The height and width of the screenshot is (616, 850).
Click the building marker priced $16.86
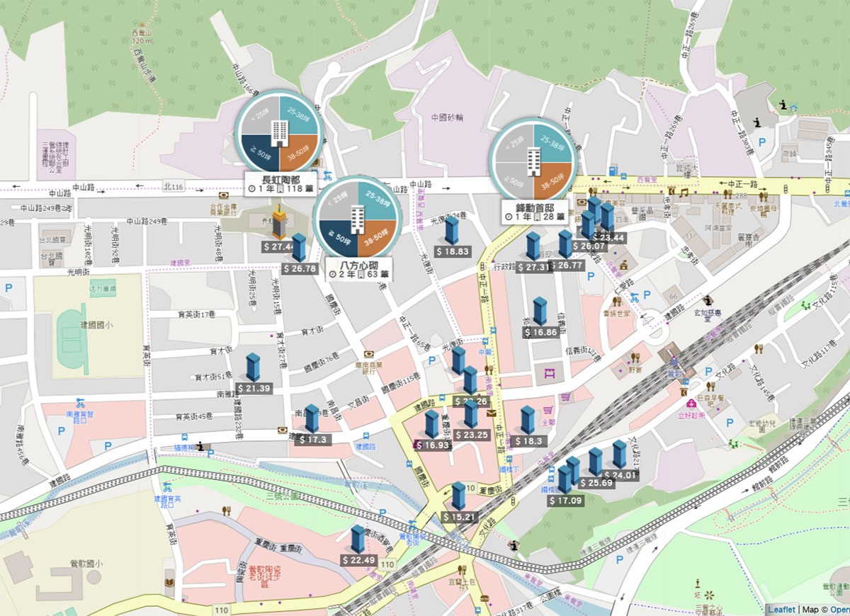[540, 311]
